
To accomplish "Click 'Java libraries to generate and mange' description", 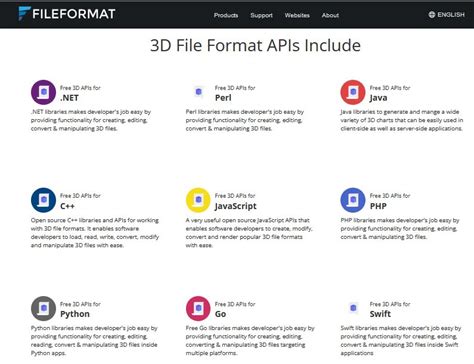I will point(402,120).
